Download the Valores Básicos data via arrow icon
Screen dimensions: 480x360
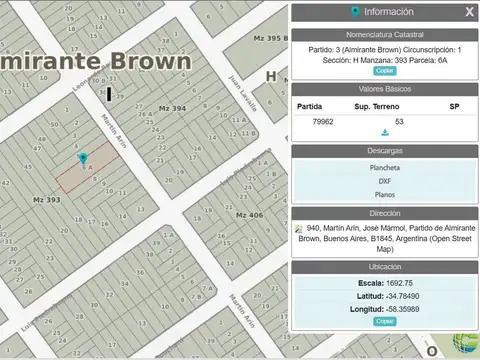pos(385,133)
